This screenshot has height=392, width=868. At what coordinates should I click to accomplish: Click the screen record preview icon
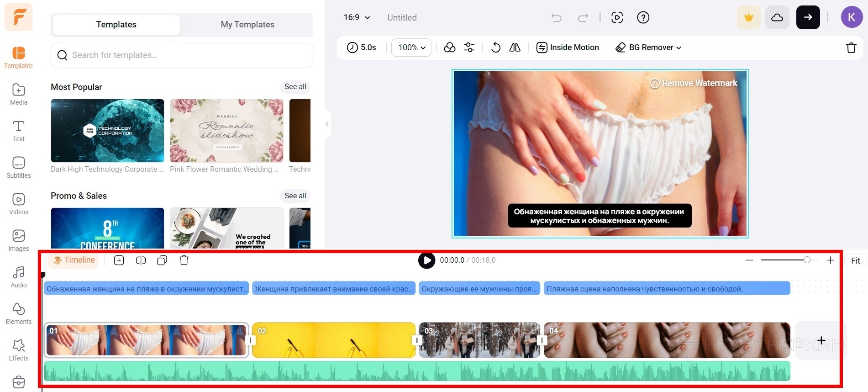coord(617,18)
